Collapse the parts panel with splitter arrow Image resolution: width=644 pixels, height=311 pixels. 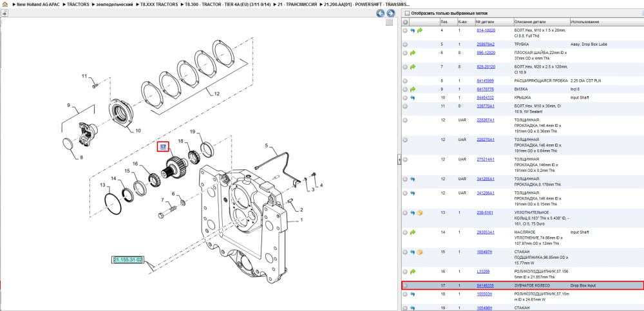click(x=399, y=160)
